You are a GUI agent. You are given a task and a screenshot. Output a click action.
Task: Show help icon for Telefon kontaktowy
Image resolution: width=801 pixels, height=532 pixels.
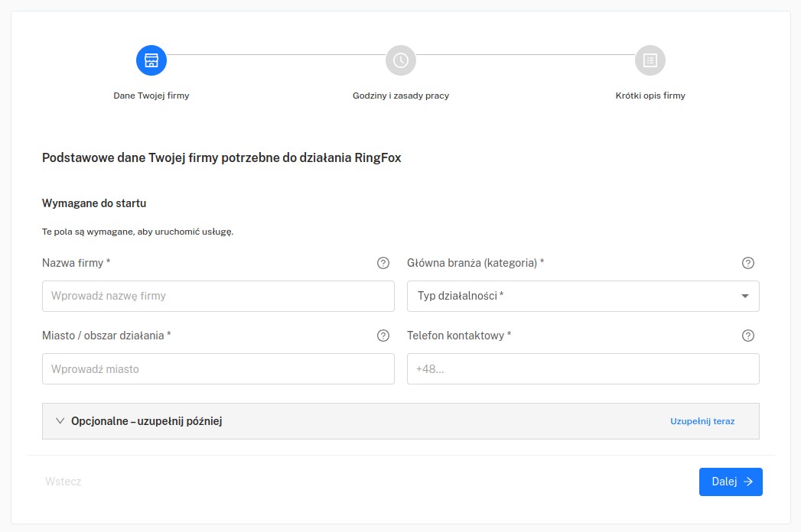(748, 336)
